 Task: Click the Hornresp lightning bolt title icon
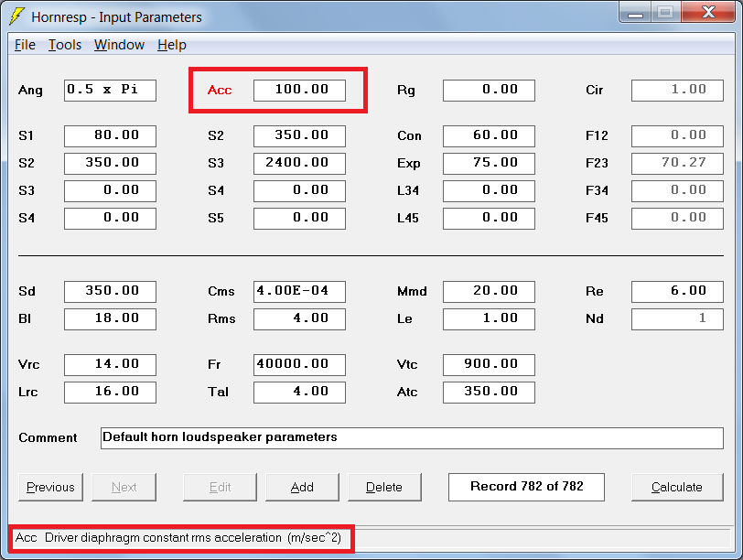point(17,16)
